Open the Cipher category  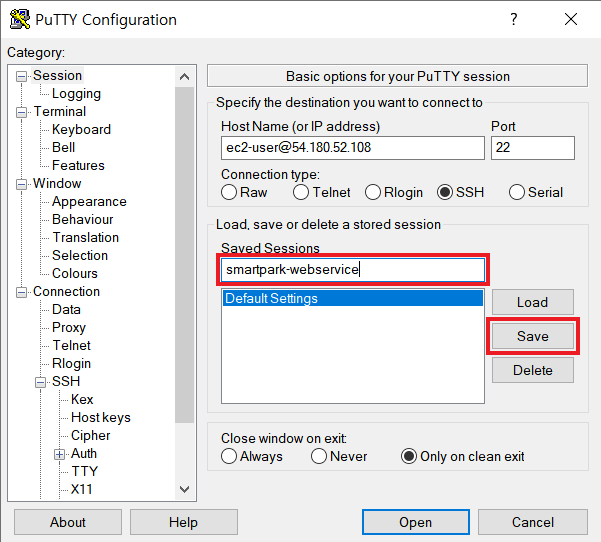click(90, 436)
